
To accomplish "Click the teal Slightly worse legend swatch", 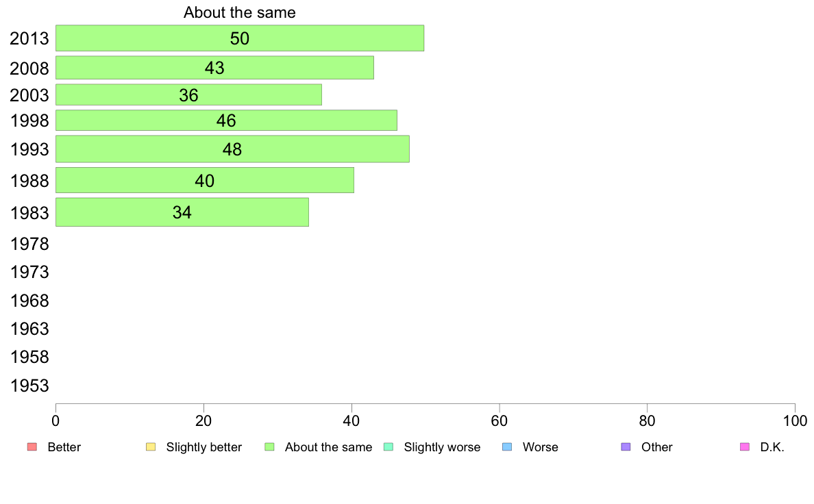I will click(388, 447).
